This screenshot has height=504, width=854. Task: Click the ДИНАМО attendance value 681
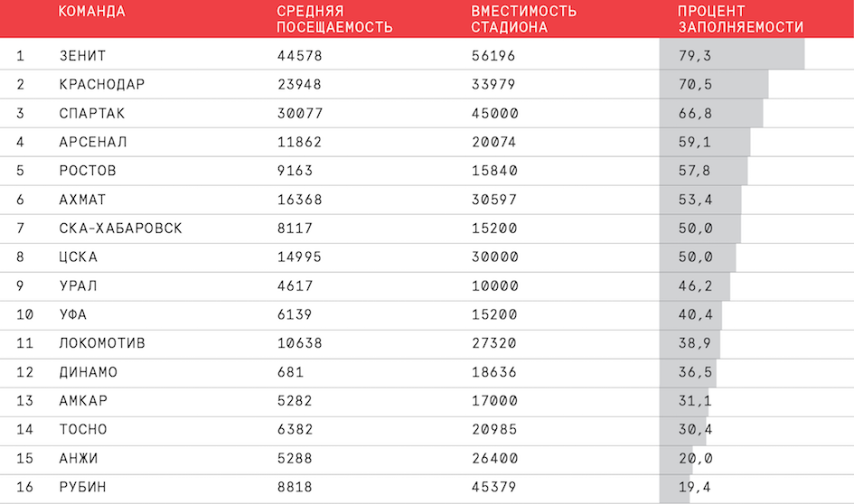[x=290, y=372]
